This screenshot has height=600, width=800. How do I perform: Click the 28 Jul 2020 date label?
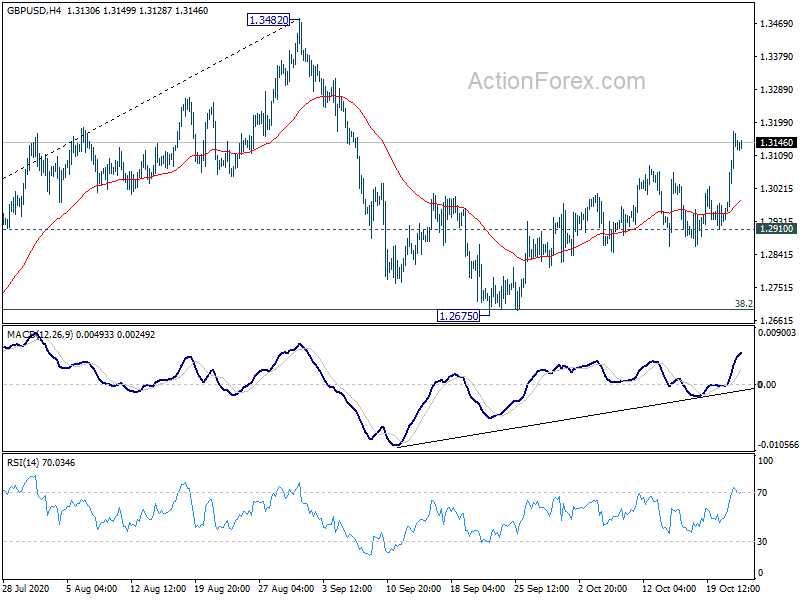(x=26, y=589)
